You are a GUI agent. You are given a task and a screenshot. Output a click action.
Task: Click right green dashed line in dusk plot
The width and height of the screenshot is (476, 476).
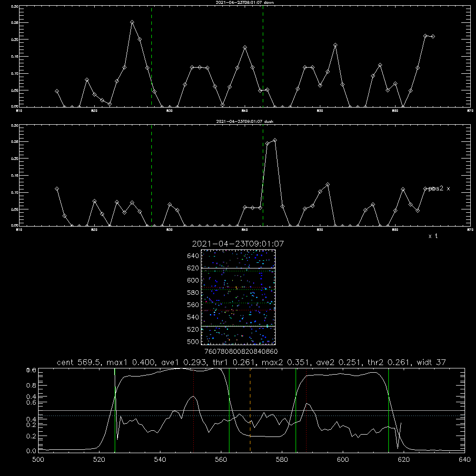[263, 176]
